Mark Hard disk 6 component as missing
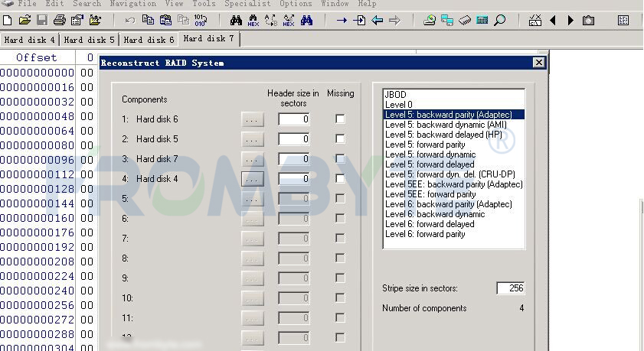Screen dimensions: 644x351 coord(340,119)
